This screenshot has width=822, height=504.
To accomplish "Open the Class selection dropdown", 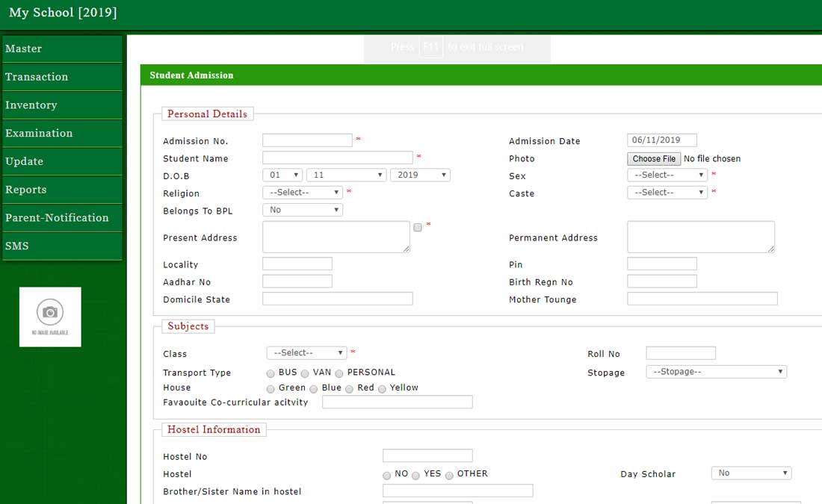I will tap(306, 352).
